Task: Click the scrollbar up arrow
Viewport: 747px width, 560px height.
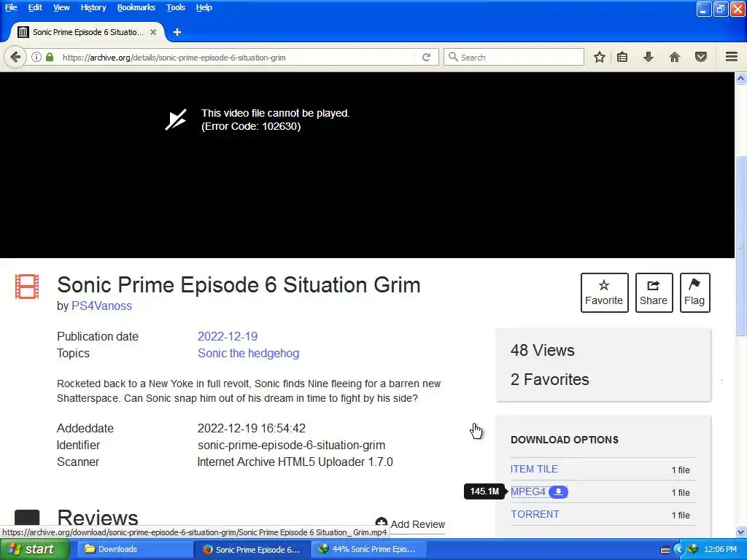Action: coord(741,78)
